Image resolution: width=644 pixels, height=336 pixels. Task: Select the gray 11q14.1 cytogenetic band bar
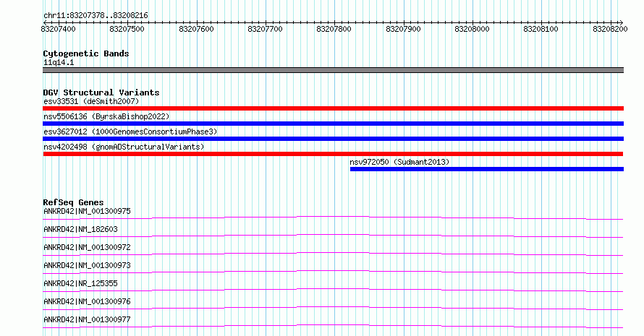pyautogui.click(x=333, y=70)
